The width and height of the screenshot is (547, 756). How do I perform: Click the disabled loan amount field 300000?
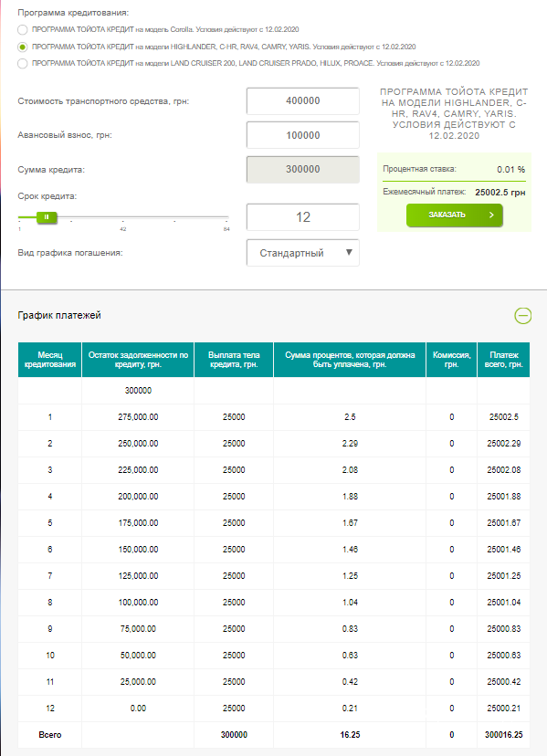pos(303,169)
